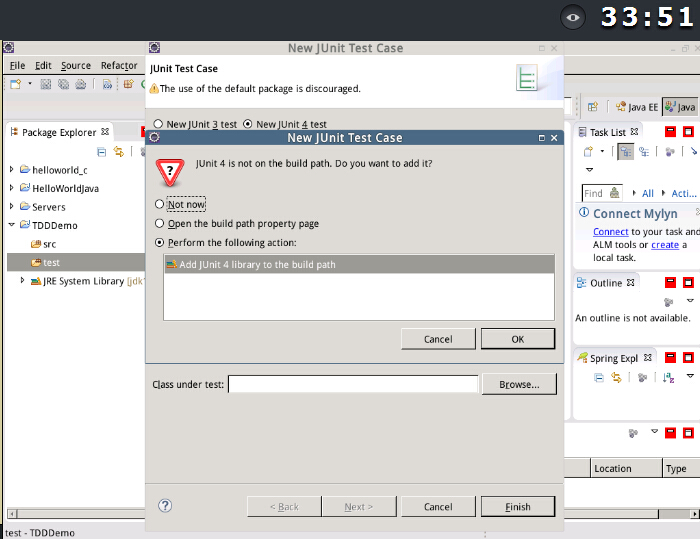700x539 pixels.
Task: Click the wizard's bottom Cancel button
Action: pyautogui.click(x=438, y=506)
